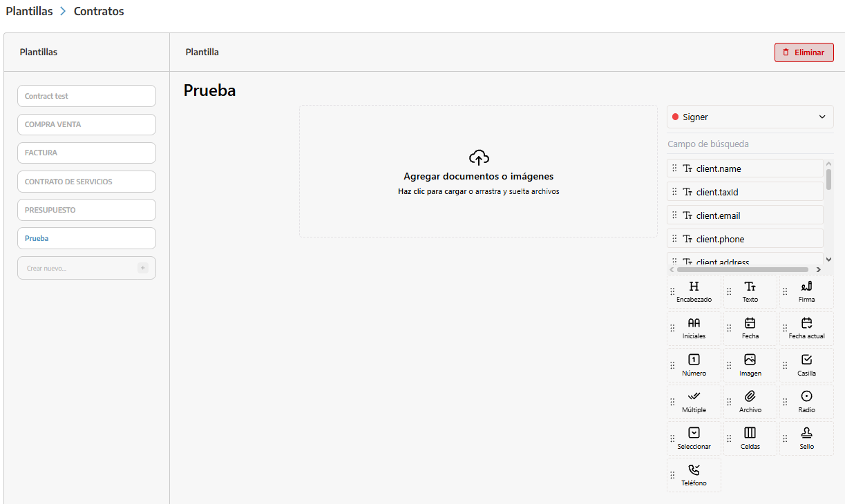Click the cloud upload icon
This screenshot has height=504, width=845.
pos(479,157)
